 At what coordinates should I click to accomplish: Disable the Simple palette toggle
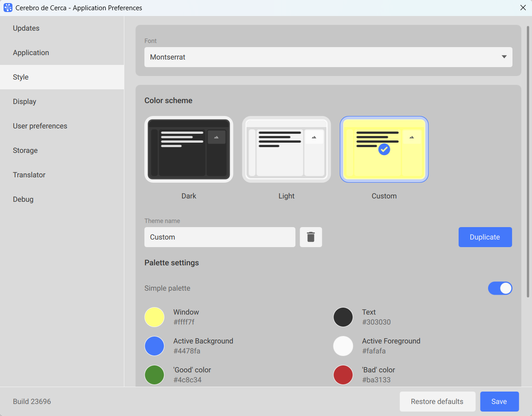[500, 288]
